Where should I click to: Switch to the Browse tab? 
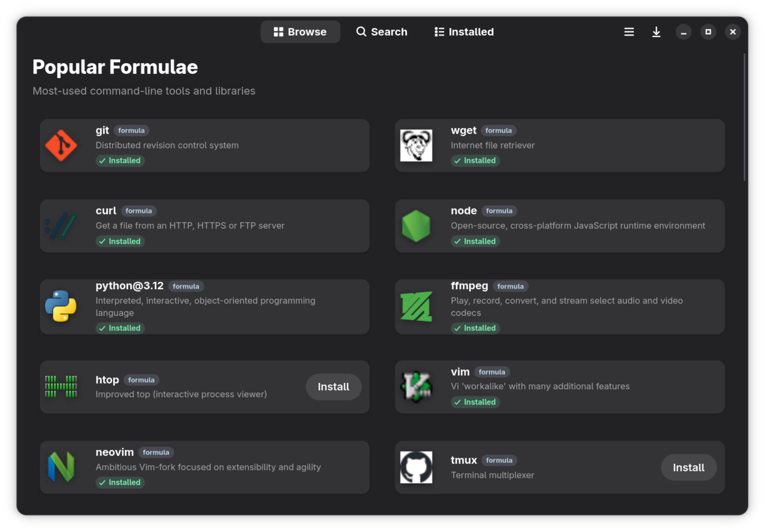pos(300,32)
